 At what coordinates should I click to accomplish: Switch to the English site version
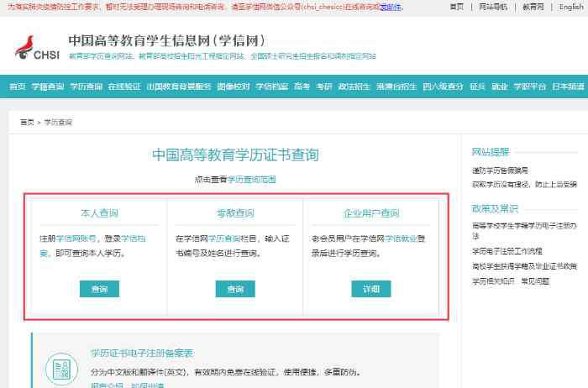(571, 7)
